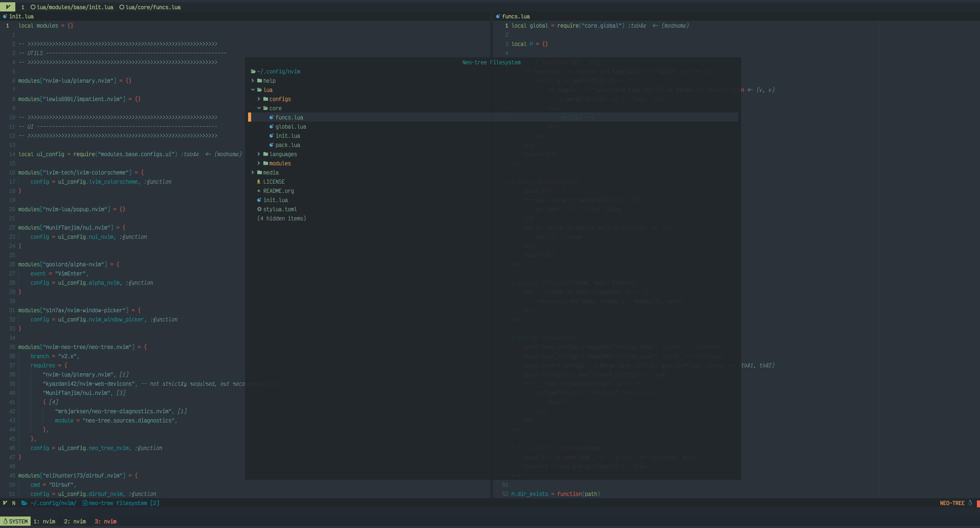Click the LICENSE file icon in tree
Image resolution: width=980 pixels, height=528 pixels.
pyautogui.click(x=259, y=182)
